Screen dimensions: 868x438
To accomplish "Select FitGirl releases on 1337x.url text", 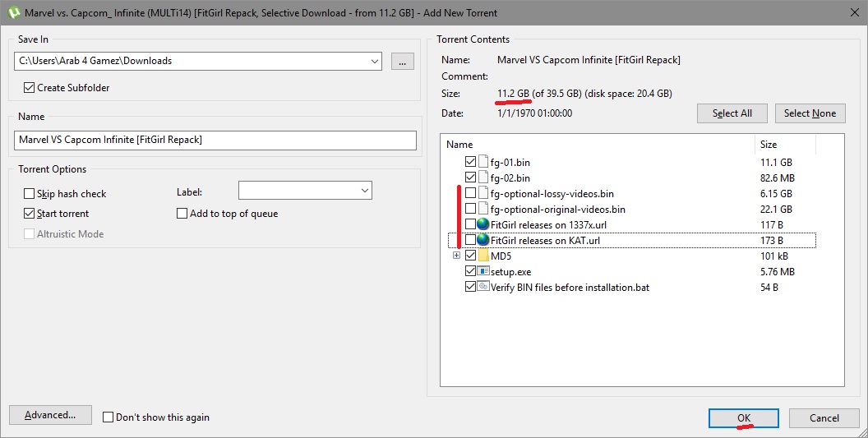I will pyautogui.click(x=548, y=225).
